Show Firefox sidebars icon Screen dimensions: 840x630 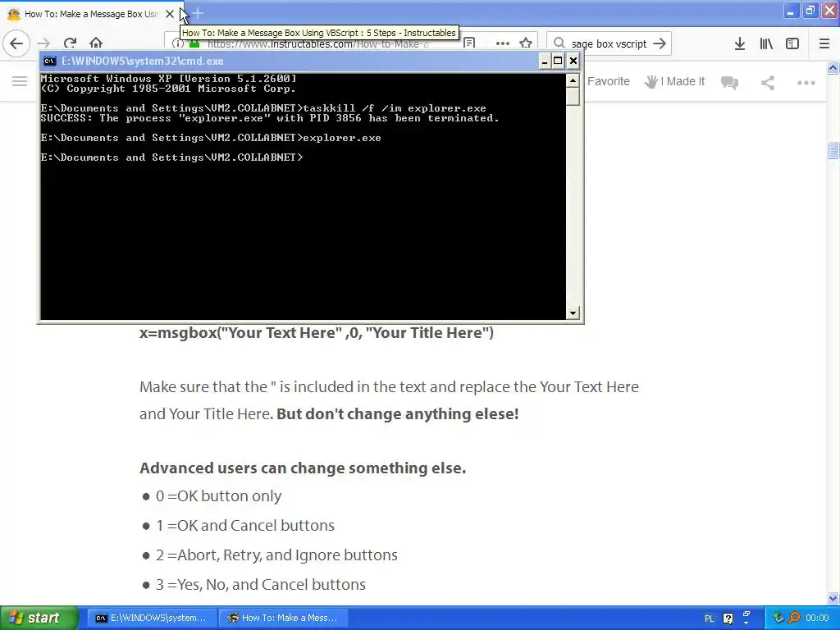[x=792, y=43]
